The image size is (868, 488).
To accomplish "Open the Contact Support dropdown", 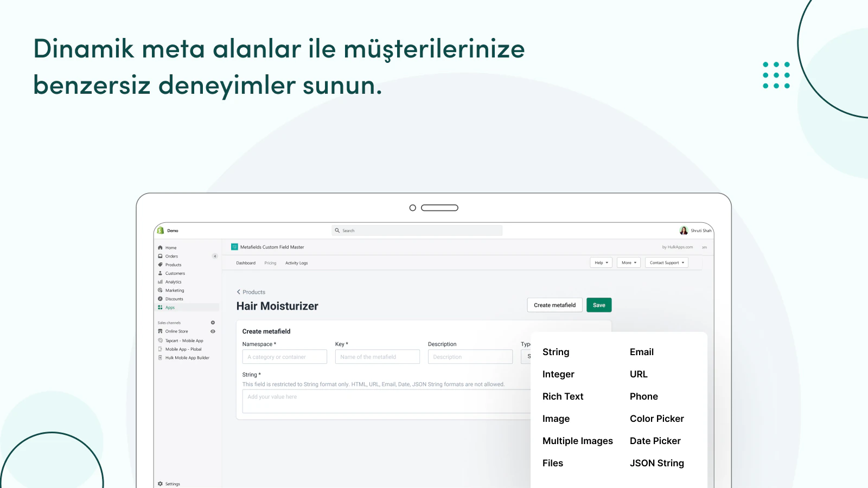I will [667, 262].
